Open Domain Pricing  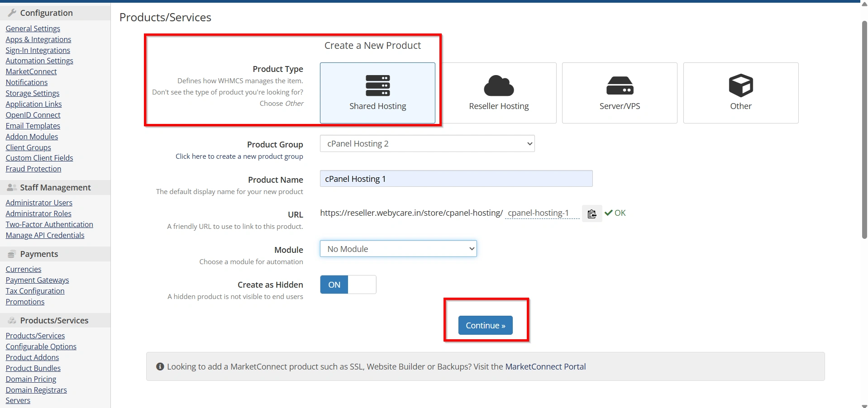[31, 379]
